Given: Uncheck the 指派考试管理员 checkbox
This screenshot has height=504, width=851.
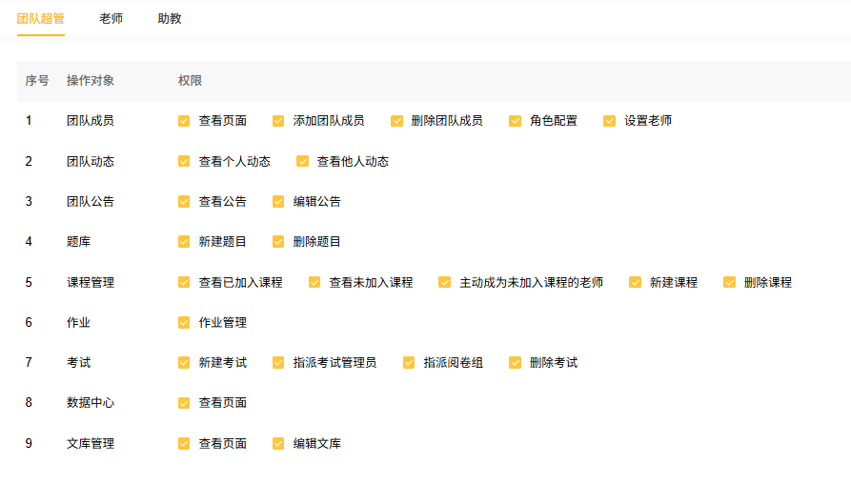Looking at the screenshot, I should tap(278, 363).
